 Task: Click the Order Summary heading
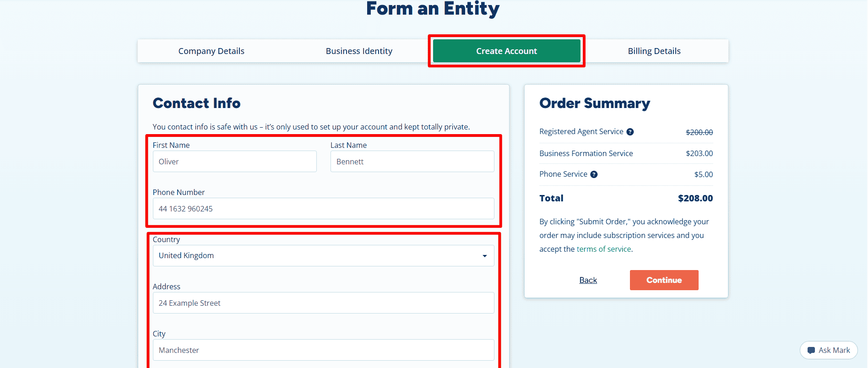595,103
